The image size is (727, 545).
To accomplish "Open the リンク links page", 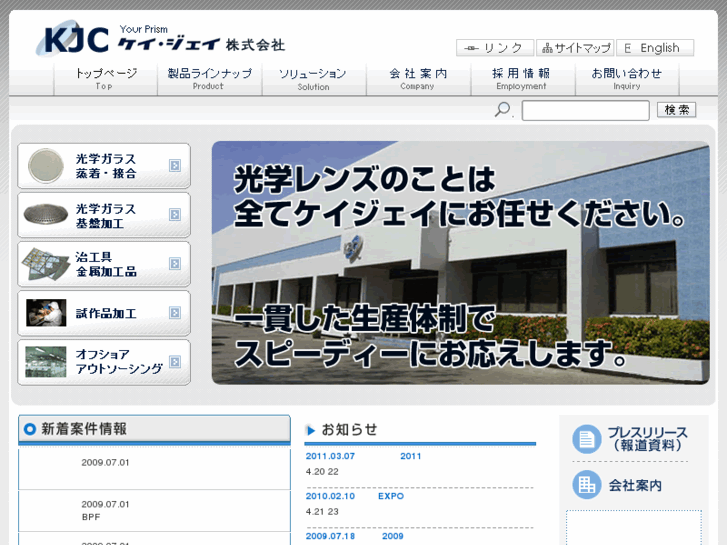I will click(495, 48).
